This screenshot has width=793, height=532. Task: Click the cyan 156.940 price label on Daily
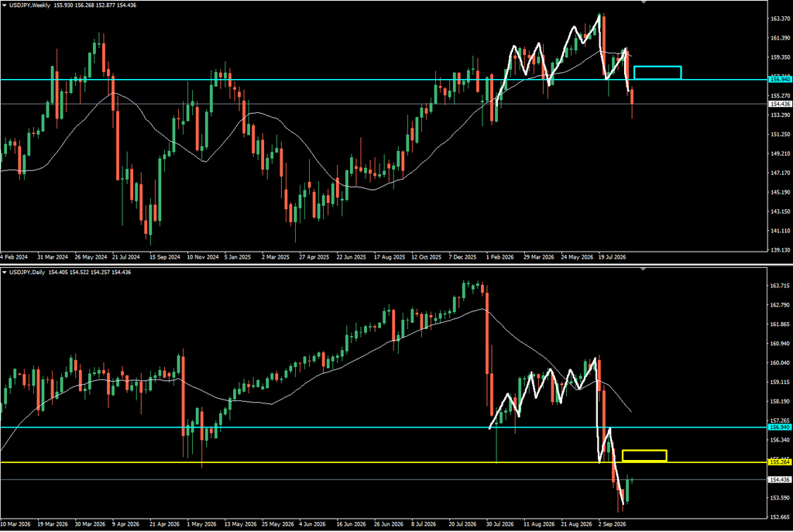pos(779,427)
